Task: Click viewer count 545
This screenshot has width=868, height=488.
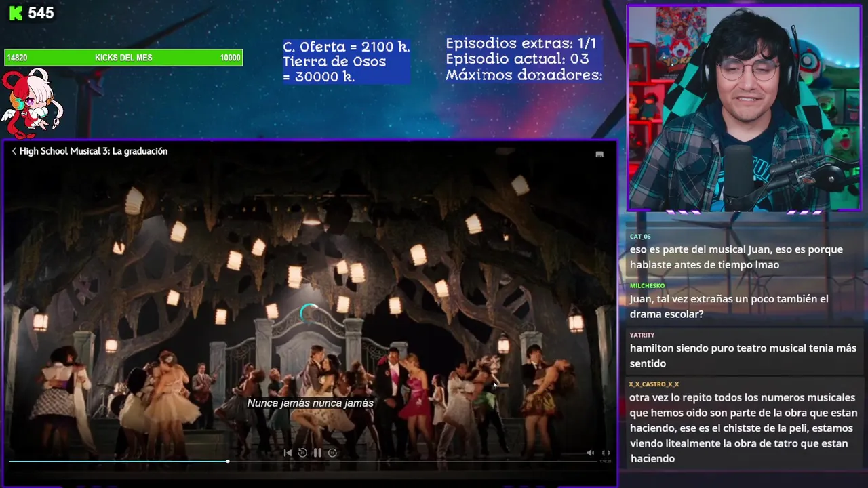Action: (41, 13)
